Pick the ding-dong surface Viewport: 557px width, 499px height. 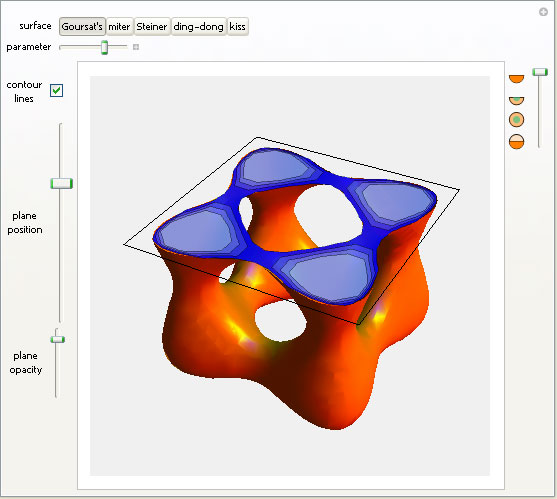(199, 27)
